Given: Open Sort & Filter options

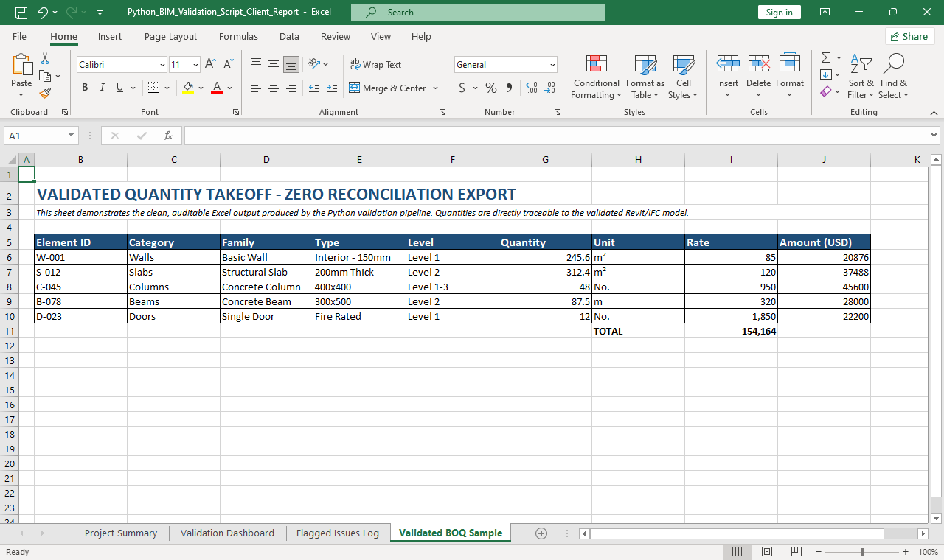Looking at the screenshot, I should 861,77.
